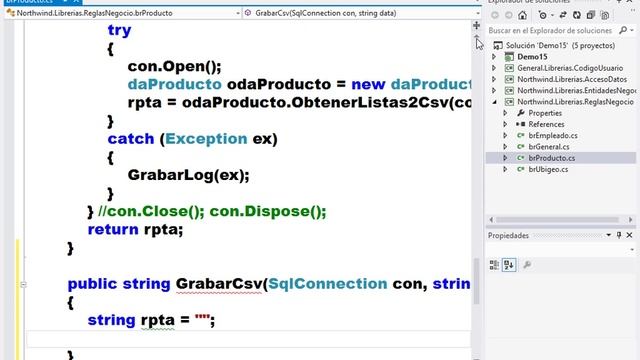Open the Properties wrench item

(x=545, y=113)
